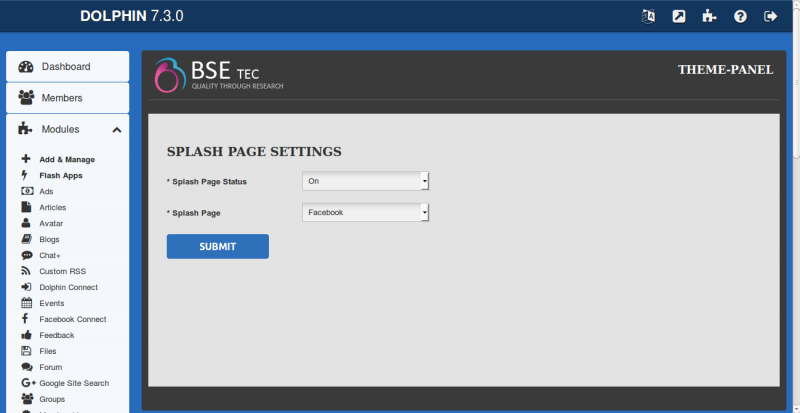Collapse the Modules section chevron
The width and height of the screenshot is (800, 413).
coord(116,130)
